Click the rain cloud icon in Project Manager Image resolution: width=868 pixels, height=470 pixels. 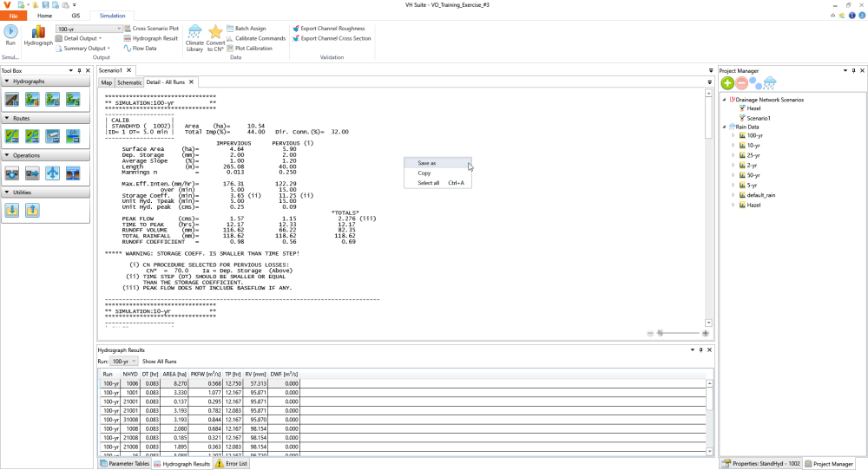click(770, 83)
